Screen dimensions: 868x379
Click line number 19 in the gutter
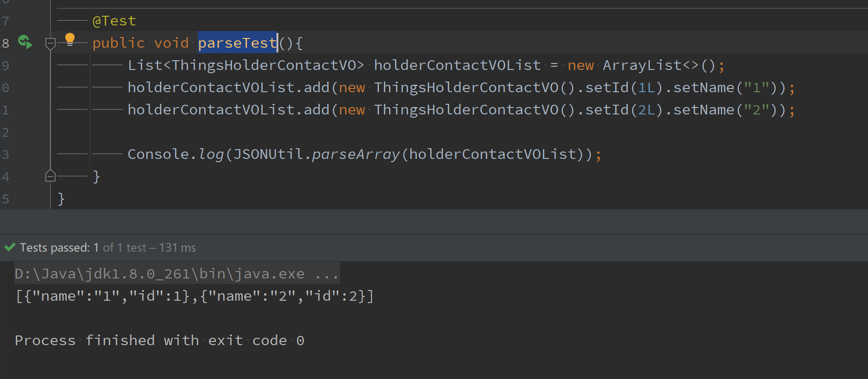point(6,65)
